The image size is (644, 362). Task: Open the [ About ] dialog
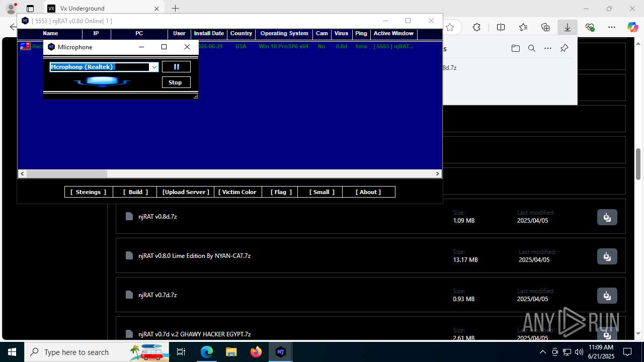(x=368, y=192)
